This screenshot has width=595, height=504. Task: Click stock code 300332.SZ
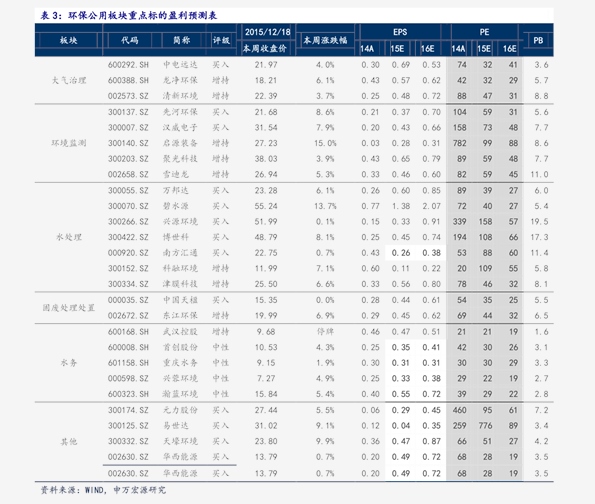[x=128, y=441]
